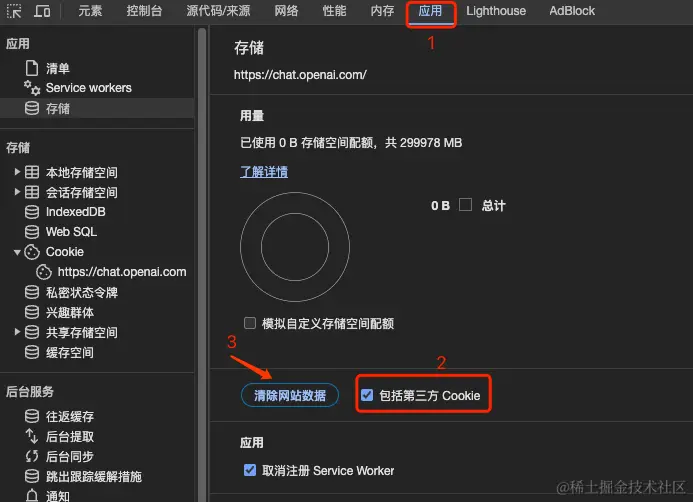This screenshot has height=502, width=693.
Task: Enable 模拟自定义存储空间配额 checkbox
Action: click(250, 323)
